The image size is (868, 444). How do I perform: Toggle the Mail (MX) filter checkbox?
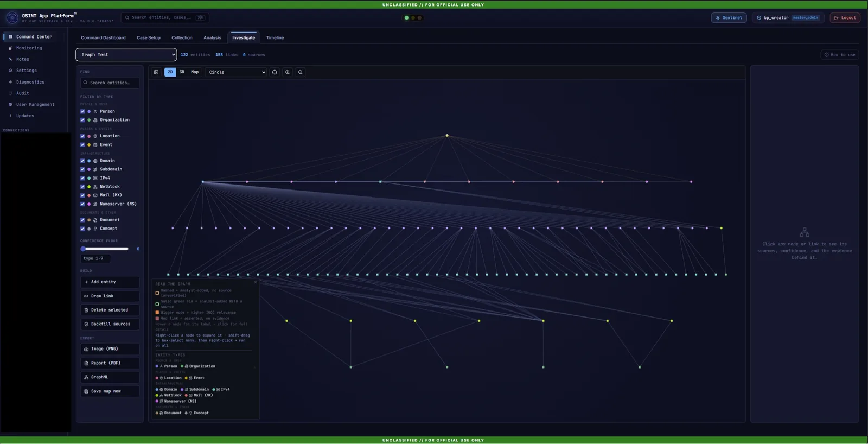pyautogui.click(x=82, y=195)
